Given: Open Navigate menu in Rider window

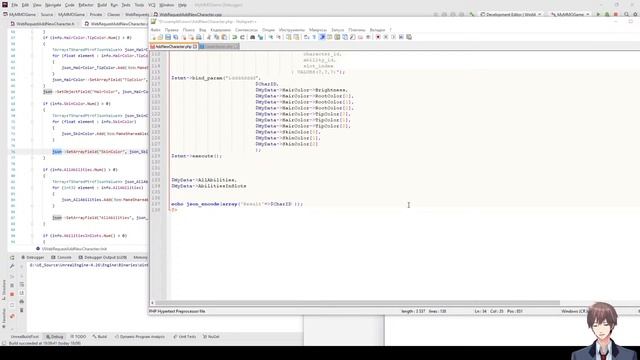Looking at the screenshot, I should (53, 5).
